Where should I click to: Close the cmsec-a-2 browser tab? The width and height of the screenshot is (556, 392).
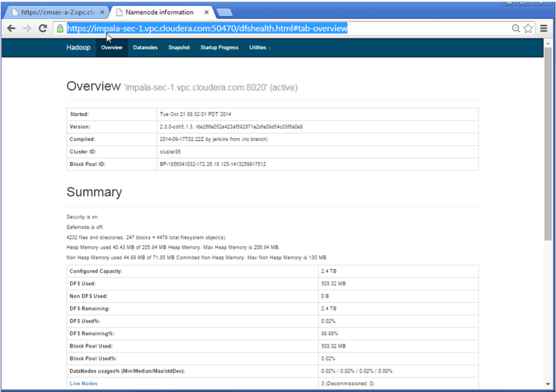pos(102,12)
